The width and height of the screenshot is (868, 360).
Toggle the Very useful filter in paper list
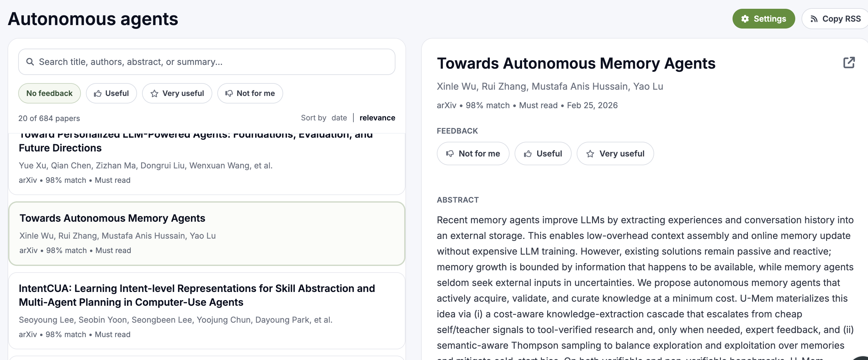[x=177, y=93]
